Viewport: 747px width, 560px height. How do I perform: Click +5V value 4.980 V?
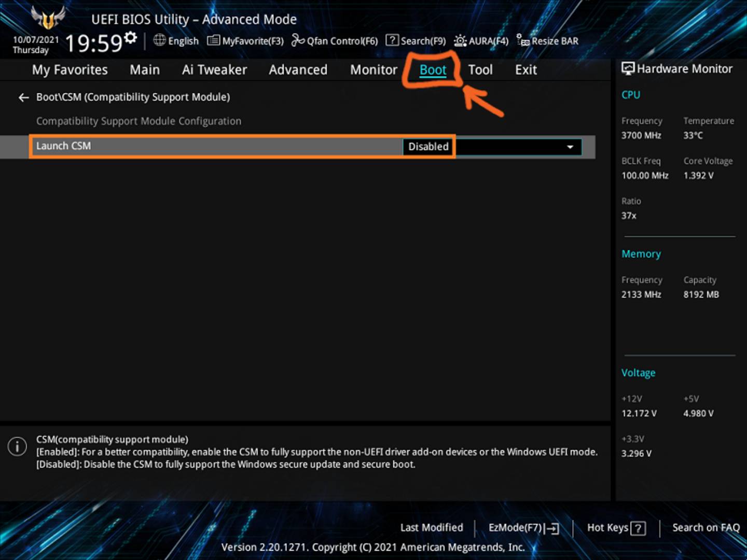698,414
